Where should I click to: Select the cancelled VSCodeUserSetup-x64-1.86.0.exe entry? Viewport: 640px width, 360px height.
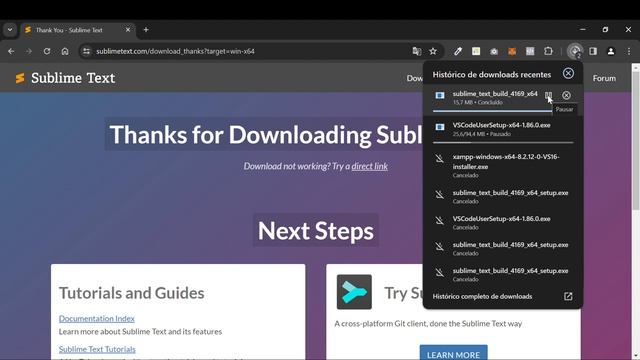[503, 222]
